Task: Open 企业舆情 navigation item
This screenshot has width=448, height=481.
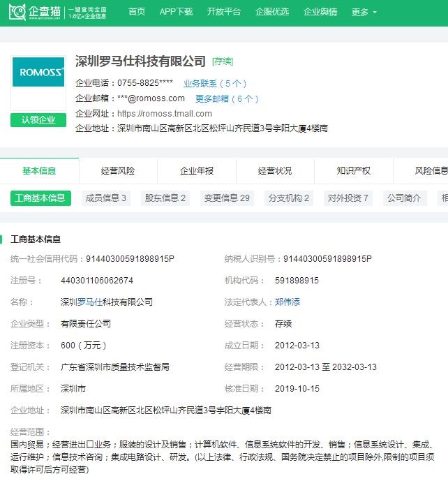Action: [320, 12]
